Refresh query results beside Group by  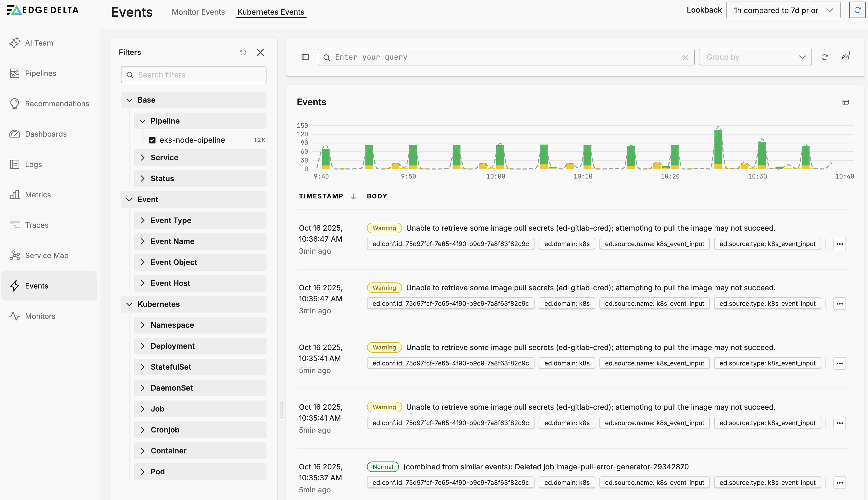point(825,57)
